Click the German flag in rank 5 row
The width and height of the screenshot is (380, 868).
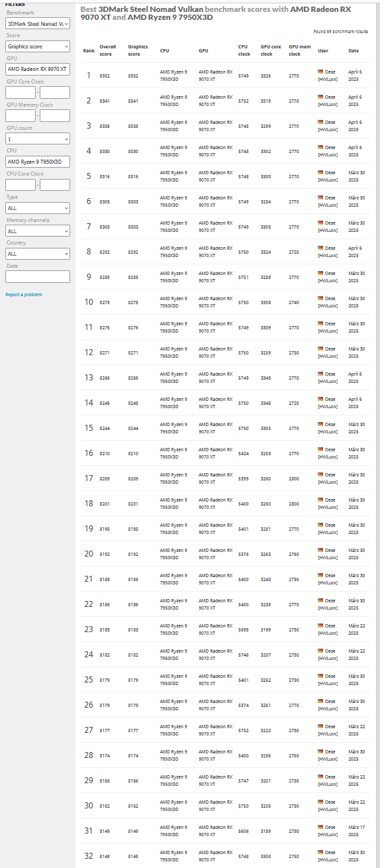click(320, 172)
